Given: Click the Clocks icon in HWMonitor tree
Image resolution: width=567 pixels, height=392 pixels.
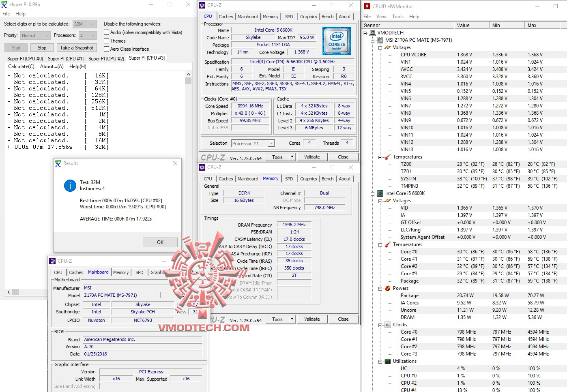Looking at the screenshot, I should coord(388,325).
